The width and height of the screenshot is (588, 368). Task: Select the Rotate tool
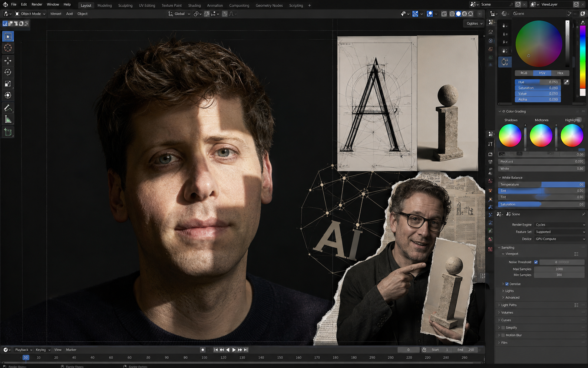coord(8,72)
